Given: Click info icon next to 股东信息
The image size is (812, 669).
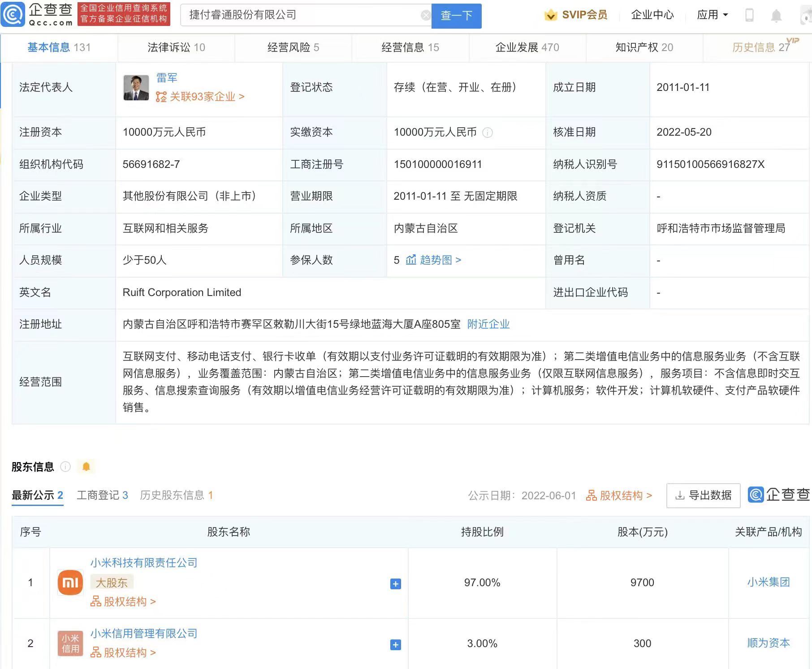Looking at the screenshot, I should 65,467.
